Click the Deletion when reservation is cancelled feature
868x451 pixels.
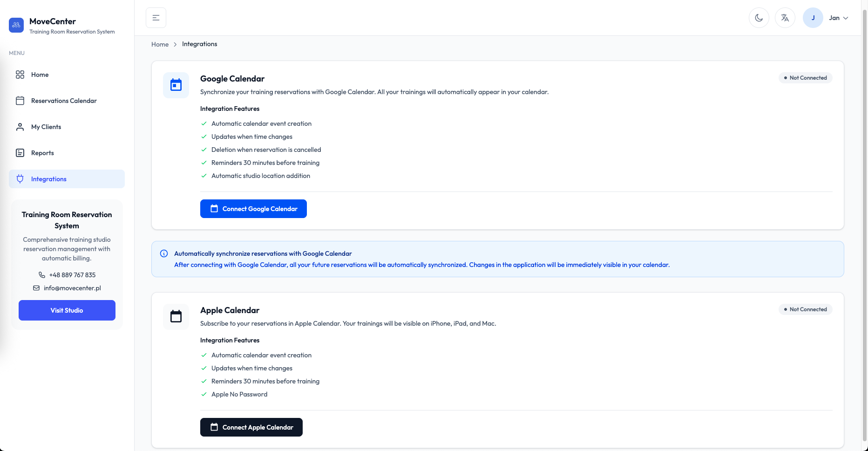pyautogui.click(x=266, y=150)
